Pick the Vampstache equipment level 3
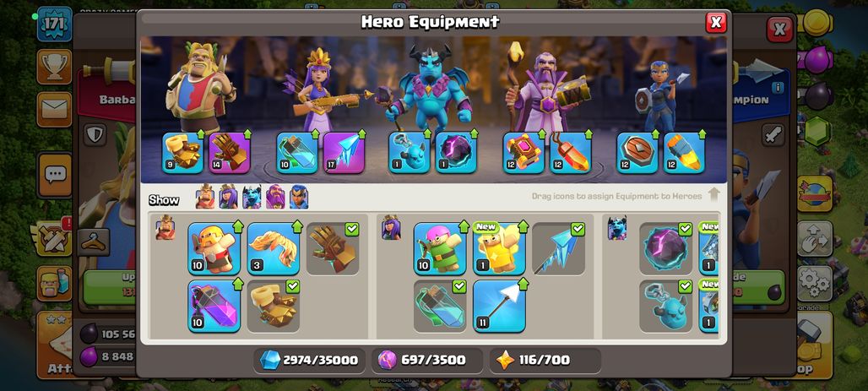The height and width of the screenshot is (391, 868). tap(274, 248)
